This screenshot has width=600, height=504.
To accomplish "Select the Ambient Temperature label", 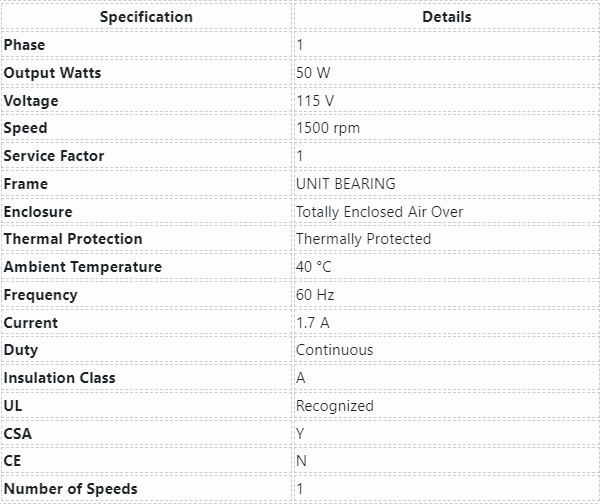I will coord(82,267).
